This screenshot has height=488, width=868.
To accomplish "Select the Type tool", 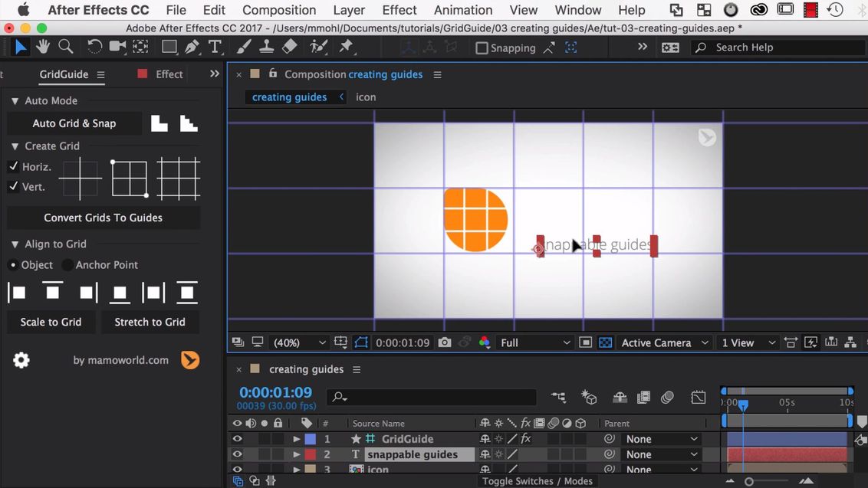I will pyautogui.click(x=215, y=47).
